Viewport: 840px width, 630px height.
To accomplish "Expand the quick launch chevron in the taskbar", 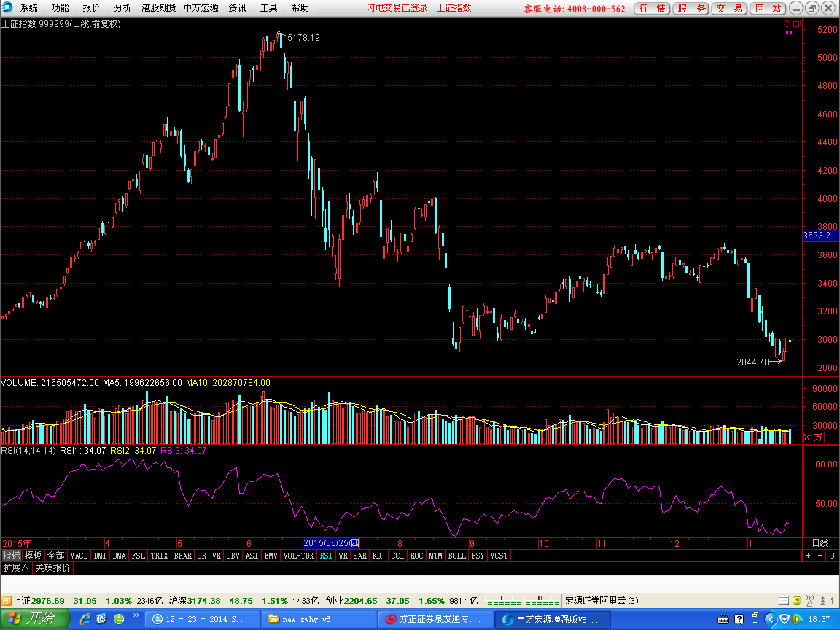I will point(136,615).
